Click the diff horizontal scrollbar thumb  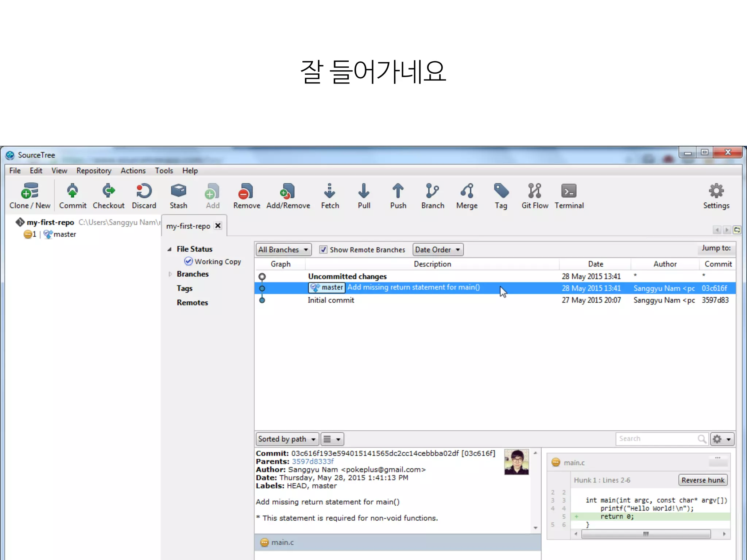(x=646, y=534)
